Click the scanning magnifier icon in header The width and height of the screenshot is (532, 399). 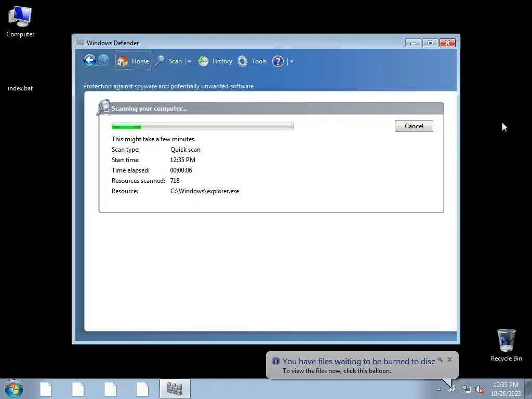click(x=103, y=107)
